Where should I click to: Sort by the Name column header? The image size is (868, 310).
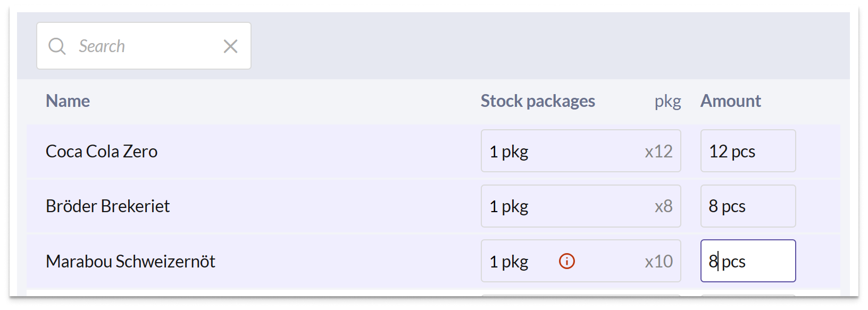click(68, 101)
